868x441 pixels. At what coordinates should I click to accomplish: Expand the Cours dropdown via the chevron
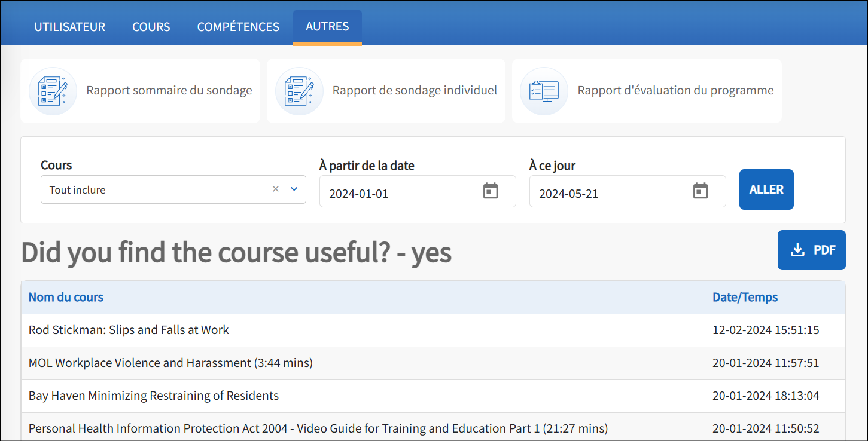294,189
